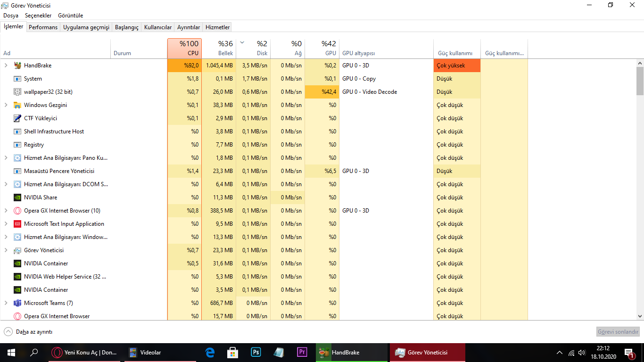Show hidden tray icons chevron
The width and height of the screenshot is (644, 362).
pyautogui.click(x=560, y=353)
